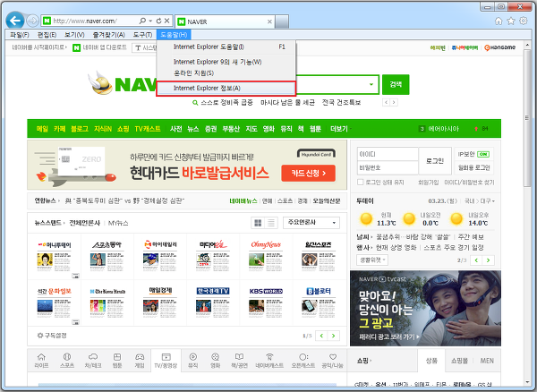This screenshot has height=392, width=537.
Task: Click 영화 category icon
Action: click(x=215, y=361)
